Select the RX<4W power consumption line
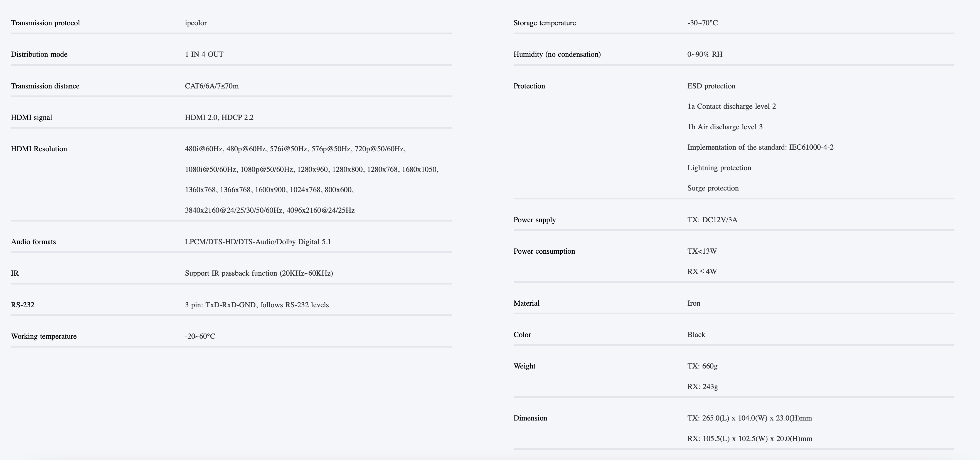The height and width of the screenshot is (460, 980). coord(702,271)
